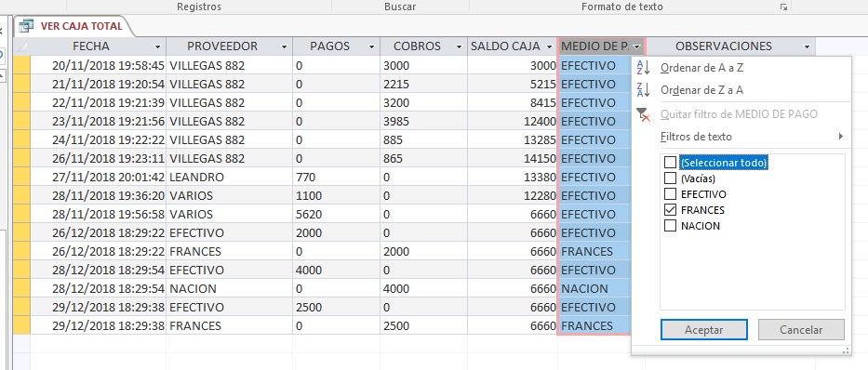The height and width of the screenshot is (370, 868).
Task: Uncheck the FRANCES filter checkbox
Action: tap(670, 209)
